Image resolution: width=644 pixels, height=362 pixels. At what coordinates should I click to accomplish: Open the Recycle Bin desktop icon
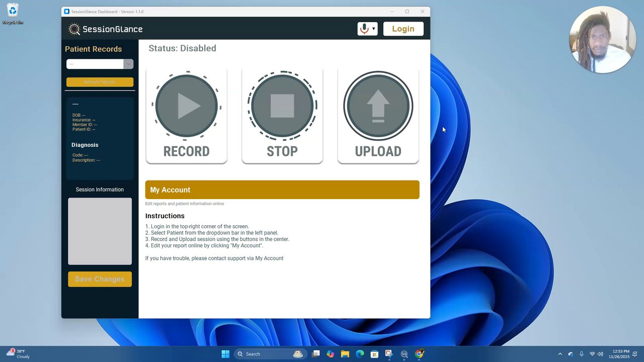[13, 14]
